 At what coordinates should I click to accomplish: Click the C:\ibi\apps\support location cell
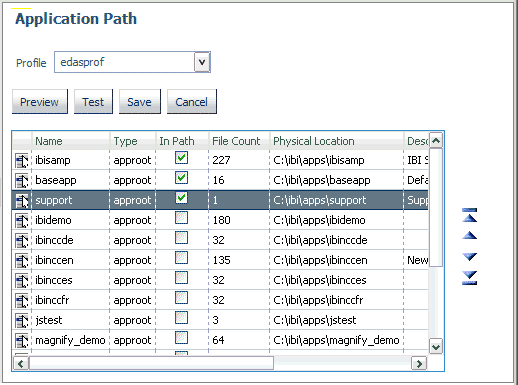click(x=336, y=200)
